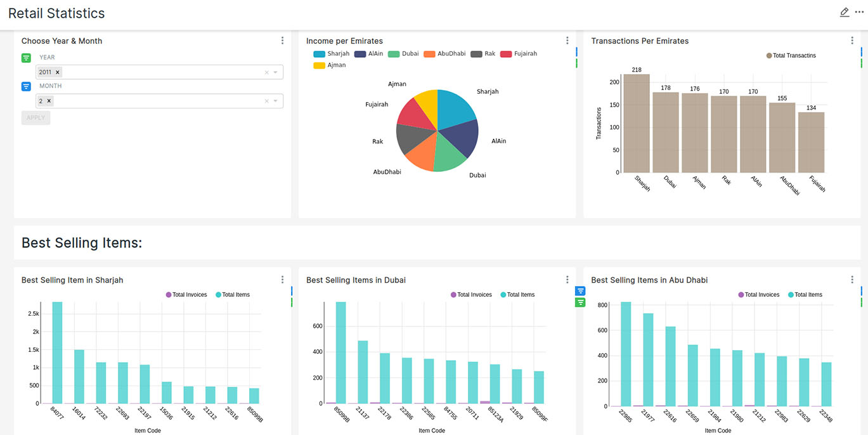The height and width of the screenshot is (435, 868).
Task: Open Best Selling Item in Sharjah menu
Action: point(282,280)
